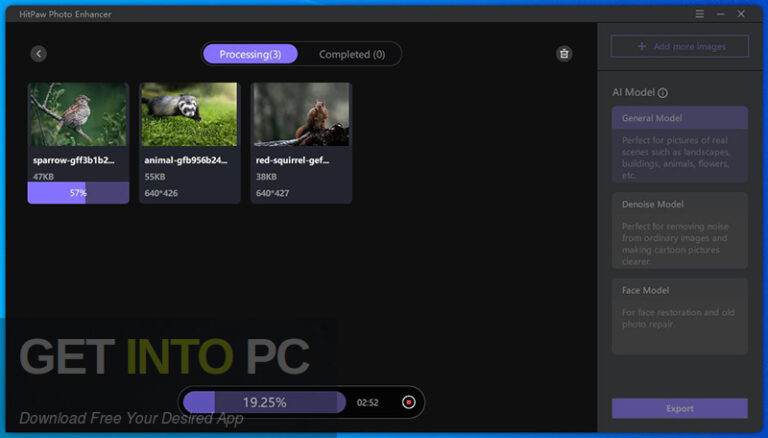Click the 38KB file size text
The height and width of the screenshot is (438, 768).
coord(266,176)
